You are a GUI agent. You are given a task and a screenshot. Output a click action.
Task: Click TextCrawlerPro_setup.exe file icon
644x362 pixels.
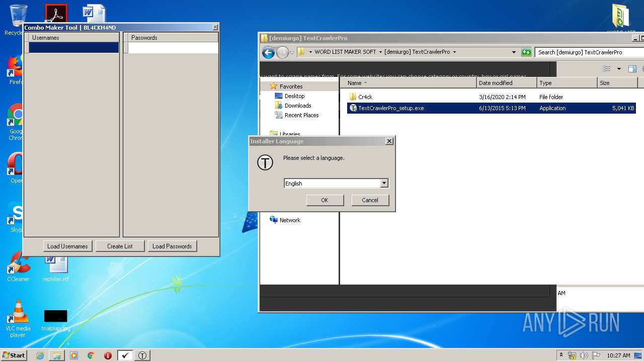353,108
